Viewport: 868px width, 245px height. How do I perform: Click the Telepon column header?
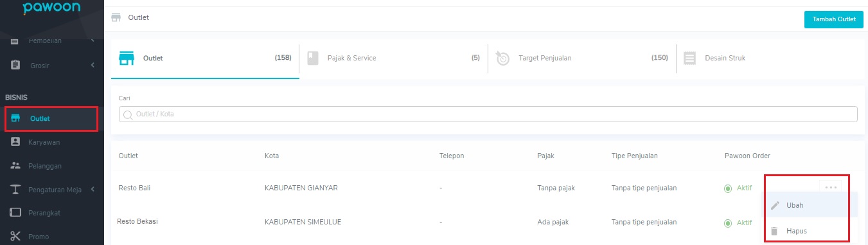(452, 156)
